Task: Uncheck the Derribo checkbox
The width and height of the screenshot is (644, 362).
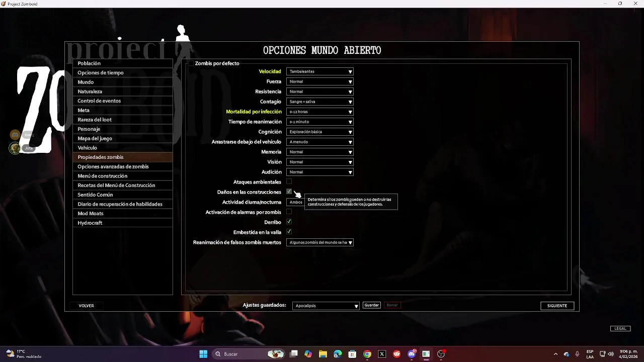Action: (289, 222)
